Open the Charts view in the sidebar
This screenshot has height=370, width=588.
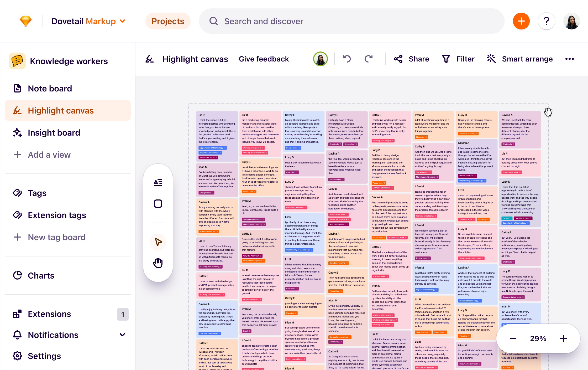(41, 276)
